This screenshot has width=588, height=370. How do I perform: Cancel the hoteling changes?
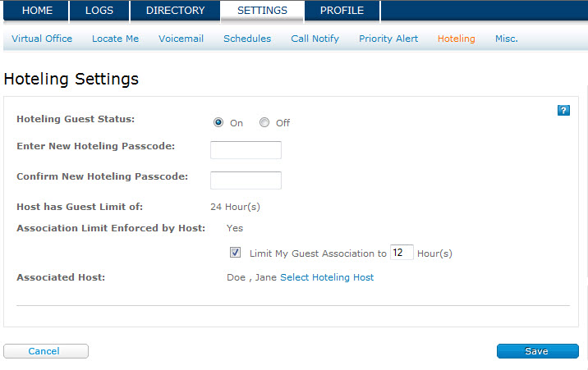point(46,351)
